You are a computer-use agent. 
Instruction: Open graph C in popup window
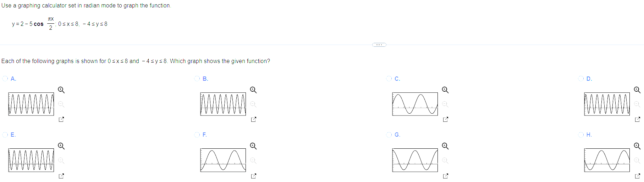445,119
